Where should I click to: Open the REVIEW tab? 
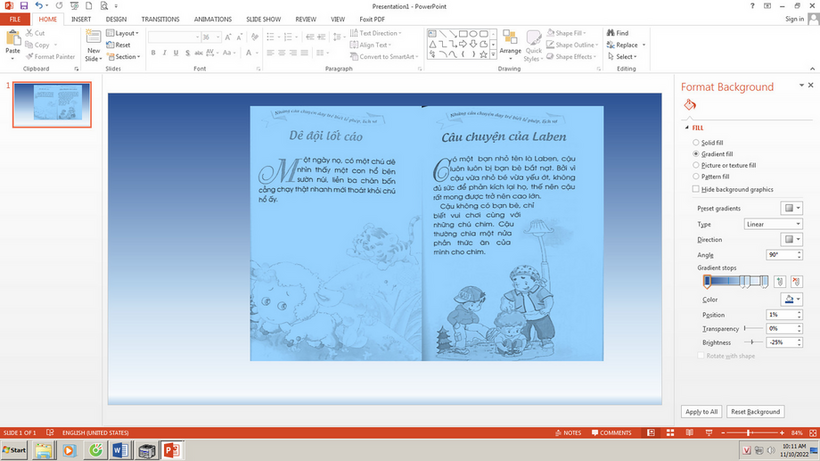click(306, 19)
